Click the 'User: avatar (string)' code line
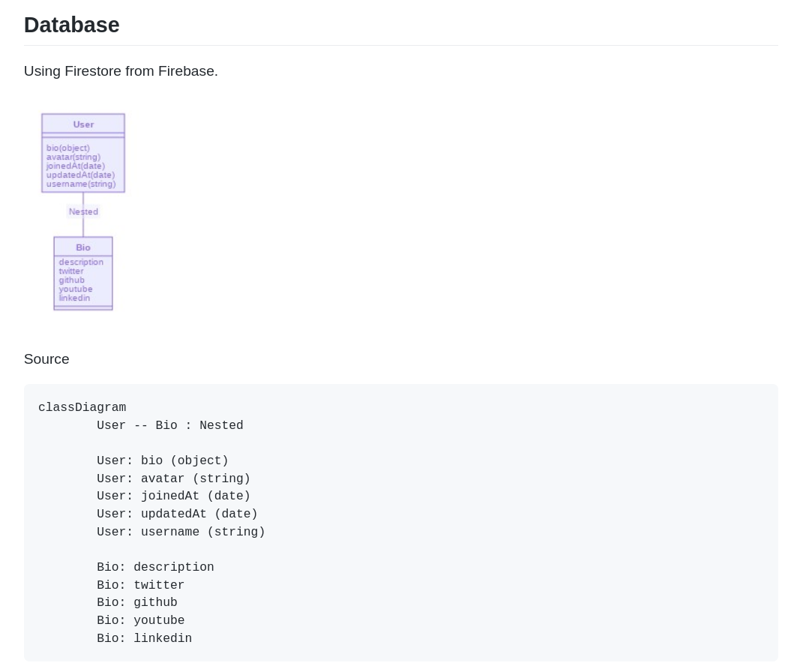Image resolution: width=806 pixels, height=672 pixels. tap(174, 478)
